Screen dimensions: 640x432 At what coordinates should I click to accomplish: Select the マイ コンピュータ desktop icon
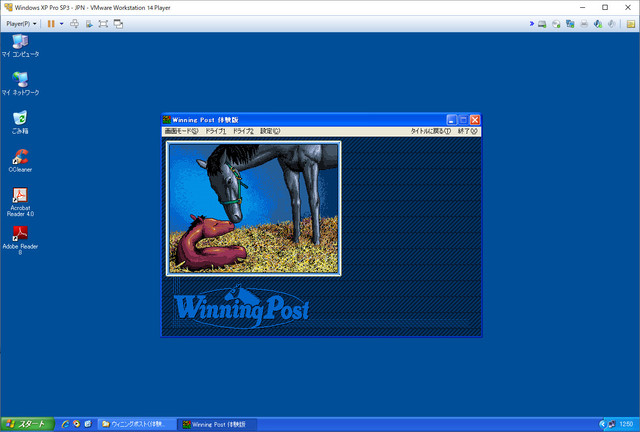pos(20,46)
